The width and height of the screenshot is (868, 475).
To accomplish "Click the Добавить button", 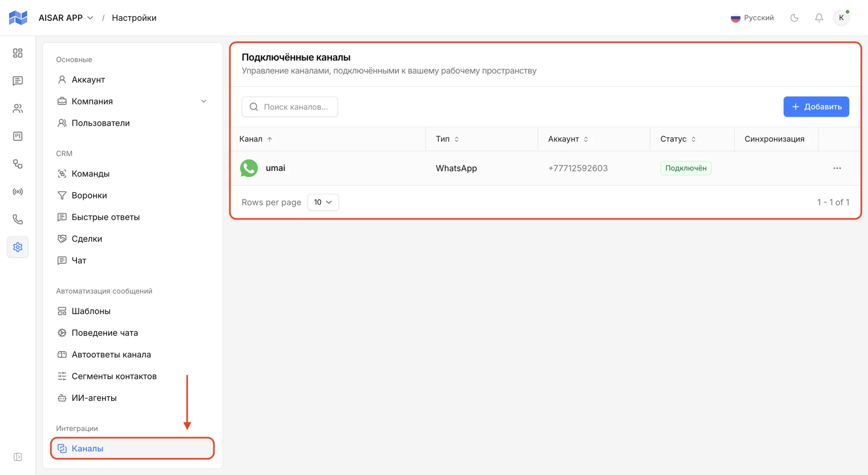I will click(816, 107).
